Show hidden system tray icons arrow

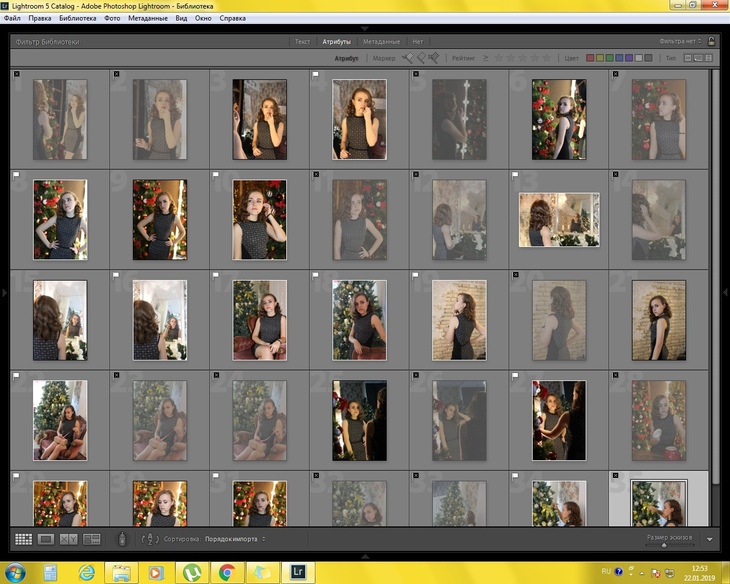(642, 573)
